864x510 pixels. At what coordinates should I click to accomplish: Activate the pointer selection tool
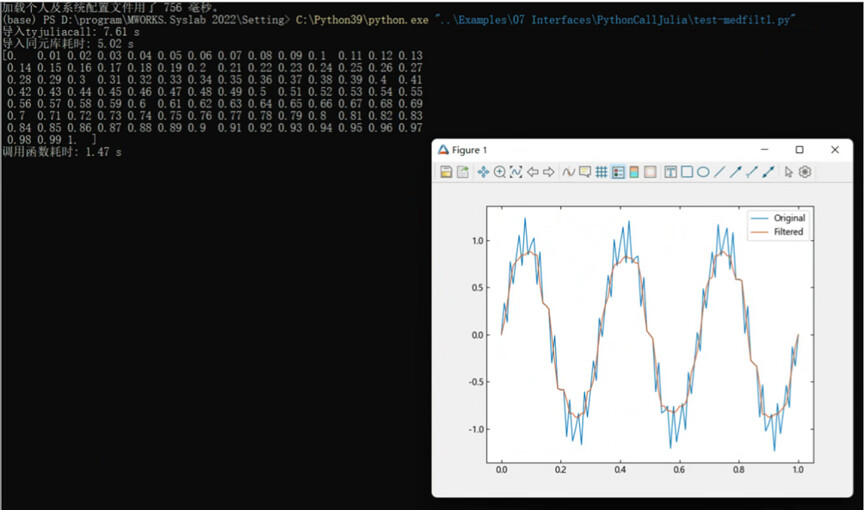[x=789, y=172]
